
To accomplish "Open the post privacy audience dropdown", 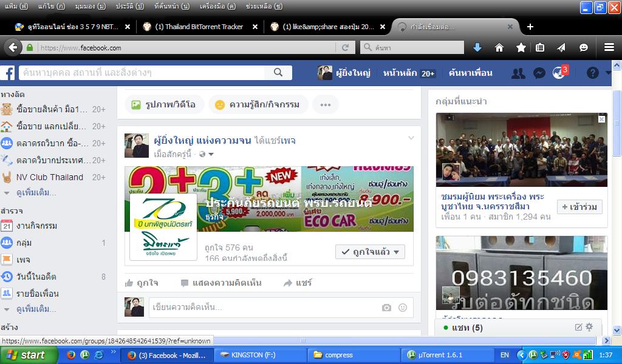I will (207, 155).
